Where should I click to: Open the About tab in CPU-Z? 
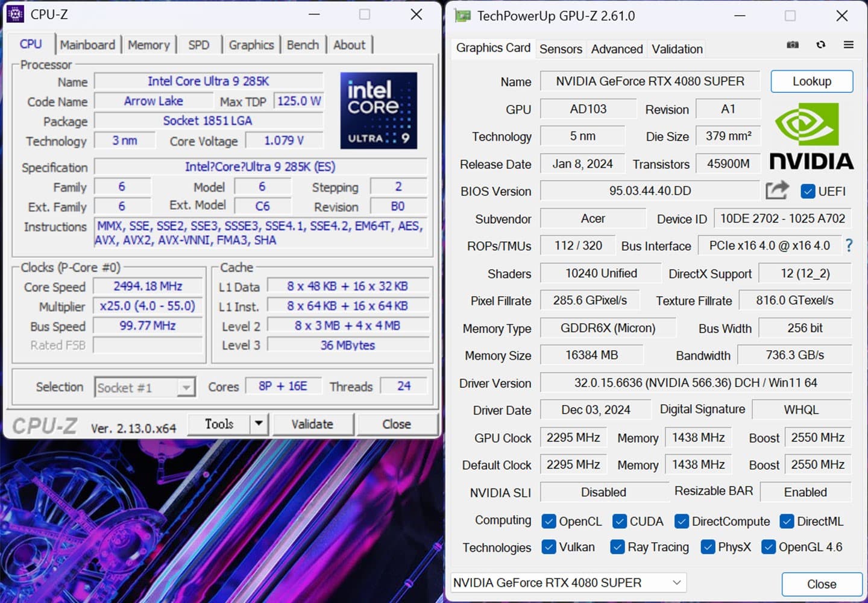[350, 45]
